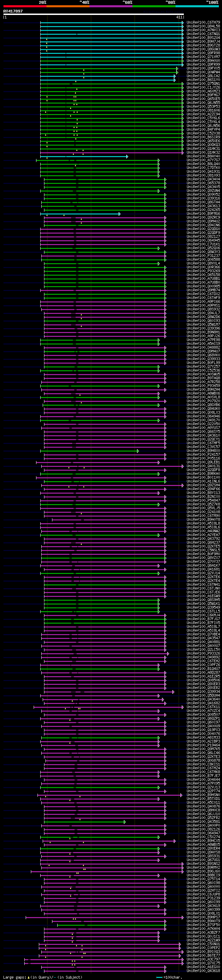Viewport: 222px width, 980px height.
Task: Select label UniRef100_Q9FVX5
Action: [x=203, y=68]
